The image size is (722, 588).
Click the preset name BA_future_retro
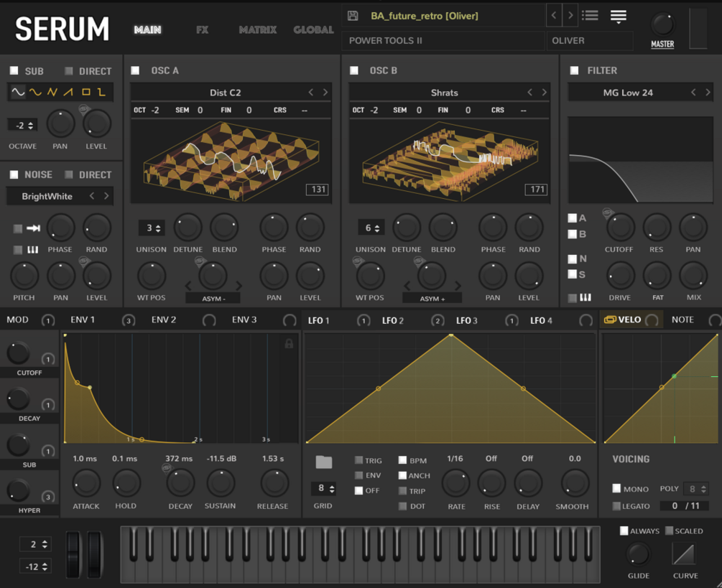[425, 16]
